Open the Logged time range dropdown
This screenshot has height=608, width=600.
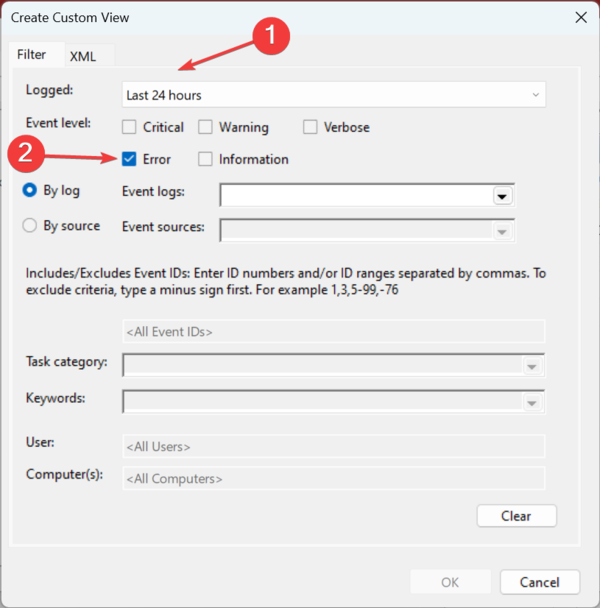(x=334, y=95)
